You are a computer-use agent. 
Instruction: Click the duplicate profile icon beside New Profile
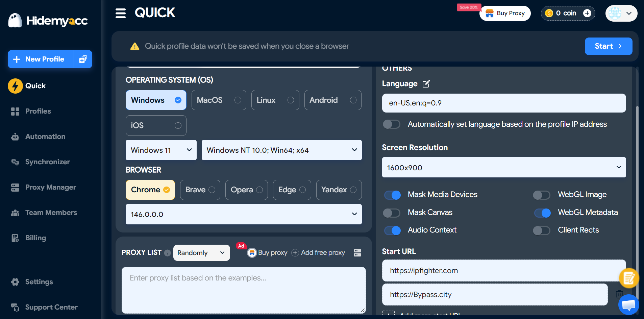[x=83, y=59]
